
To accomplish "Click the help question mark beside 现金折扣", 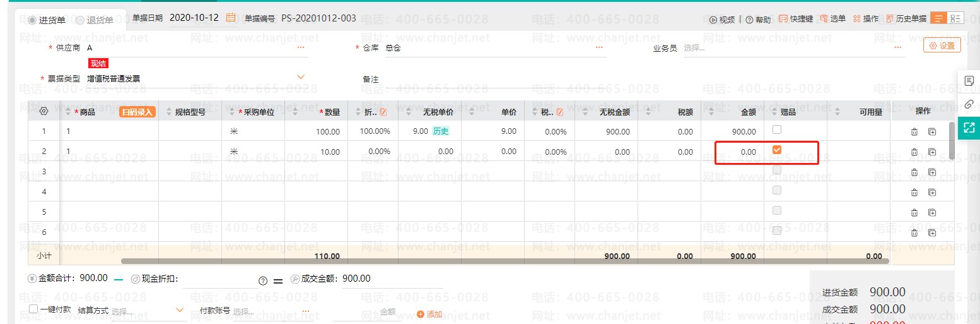I will 263,281.
